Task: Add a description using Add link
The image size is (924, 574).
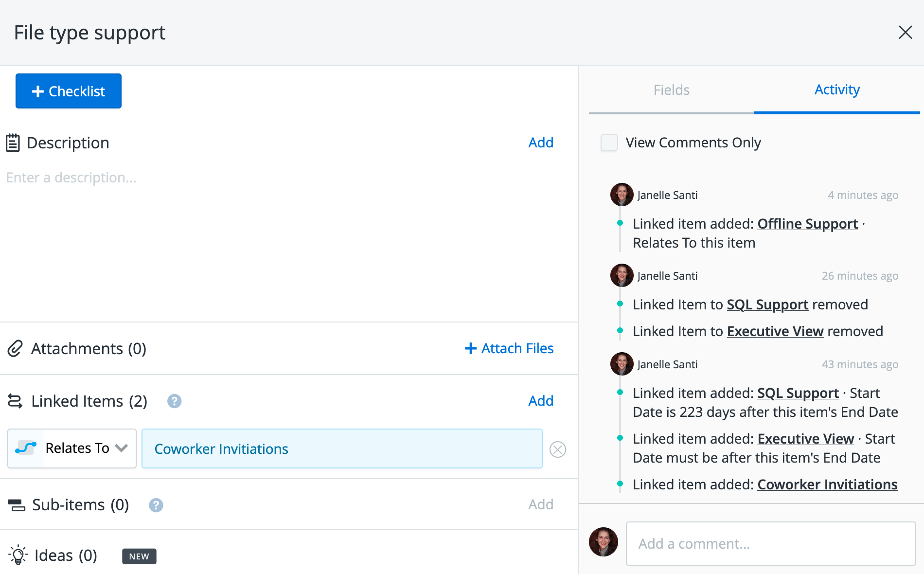Action: (540, 143)
